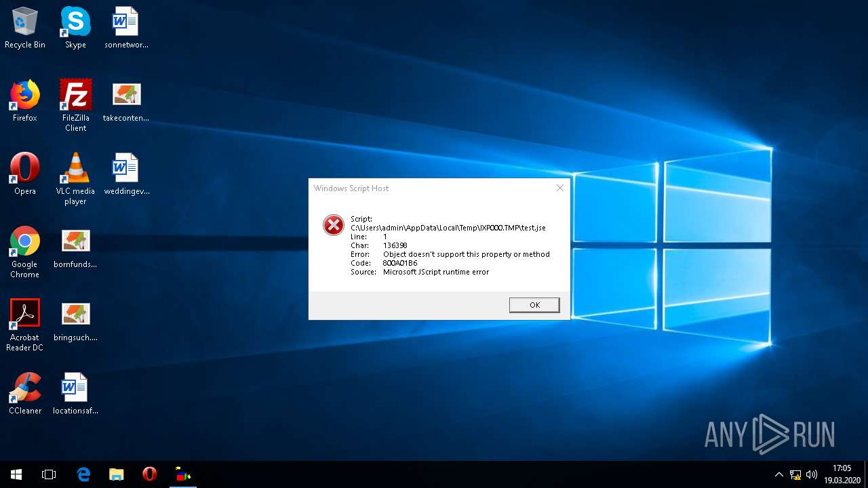Open the network status tray icon

(x=795, y=474)
